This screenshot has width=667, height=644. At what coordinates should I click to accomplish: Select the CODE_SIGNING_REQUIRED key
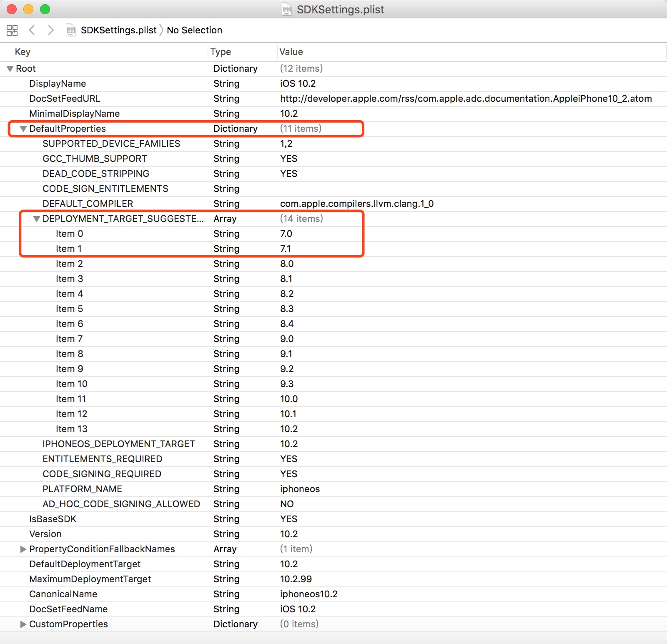[102, 474]
